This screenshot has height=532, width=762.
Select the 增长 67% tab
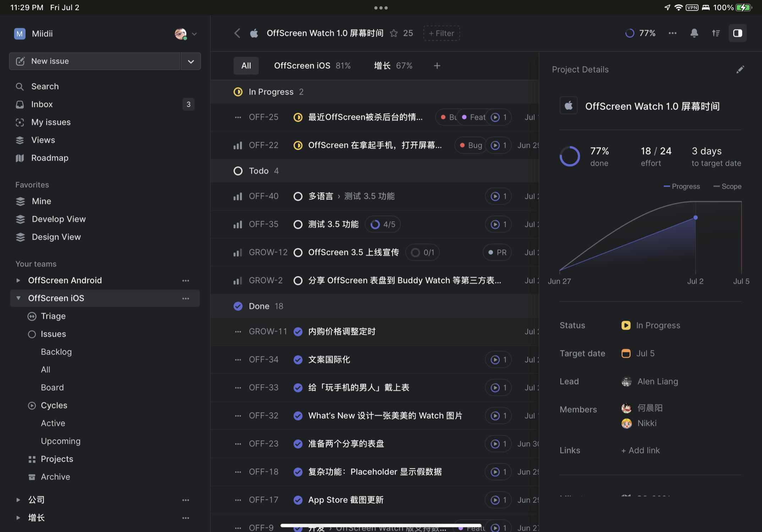(x=393, y=66)
